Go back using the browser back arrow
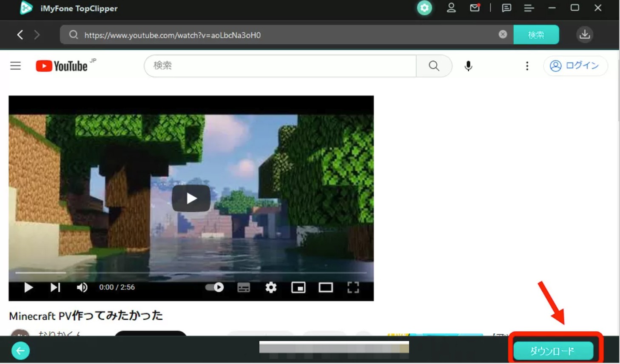620x364 pixels. (x=20, y=34)
